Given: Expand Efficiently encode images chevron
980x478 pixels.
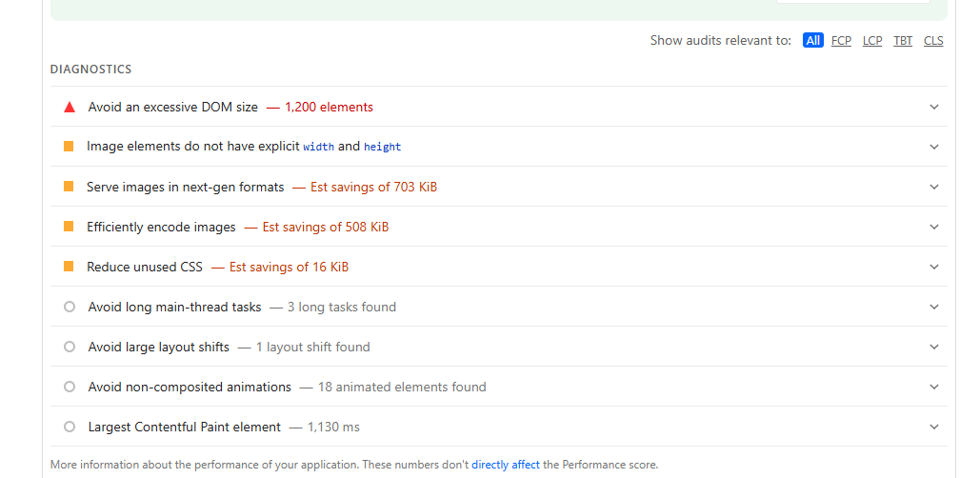Looking at the screenshot, I should [934, 227].
